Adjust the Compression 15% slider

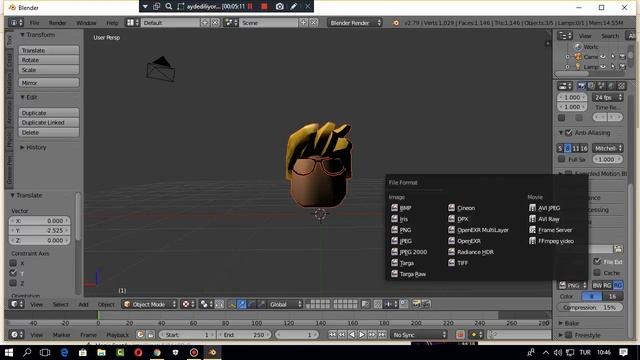pos(590,307)
